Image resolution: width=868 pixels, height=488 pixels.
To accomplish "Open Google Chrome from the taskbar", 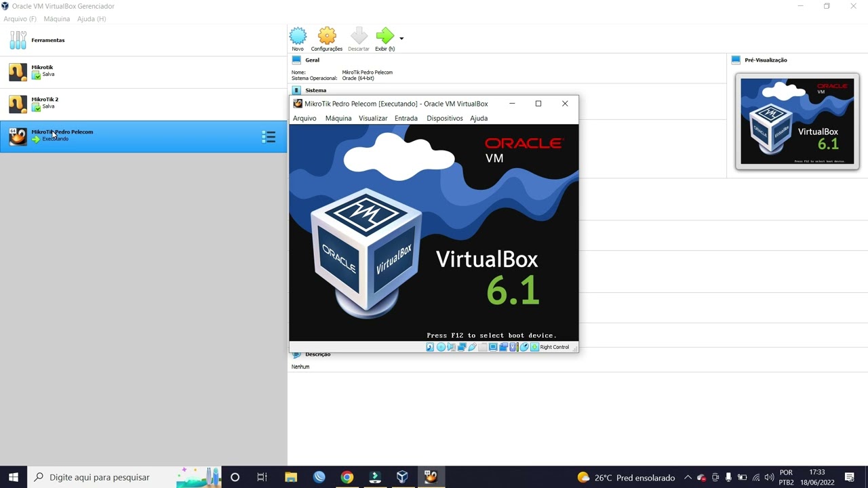I will click(347, 477).
